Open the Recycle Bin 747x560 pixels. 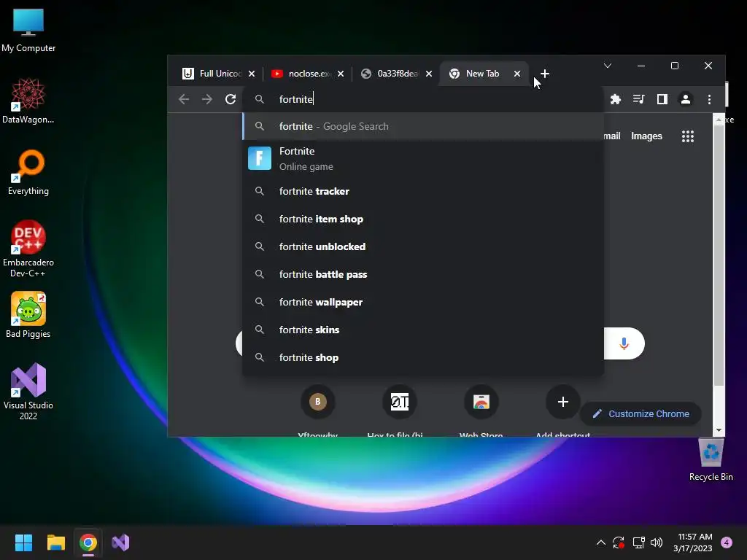click(711, 459)
